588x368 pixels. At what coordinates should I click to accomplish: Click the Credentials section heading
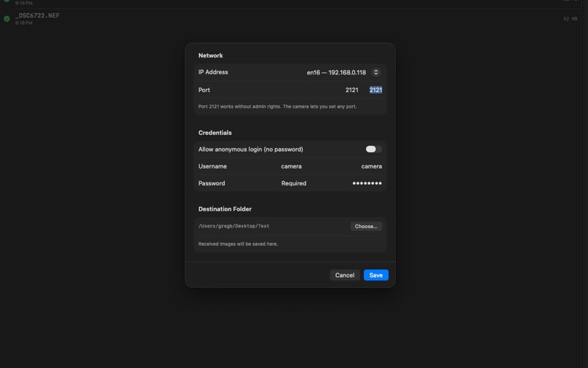click(215, 132)
